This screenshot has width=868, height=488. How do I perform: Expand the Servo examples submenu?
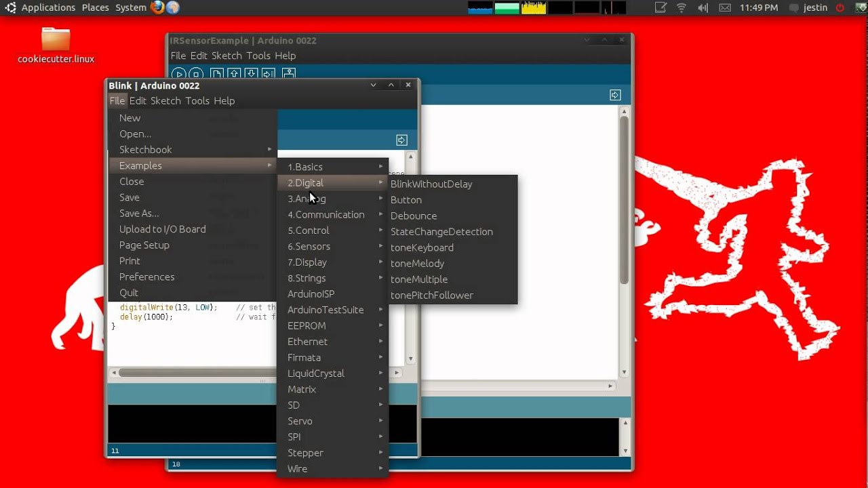click(333, 421)
